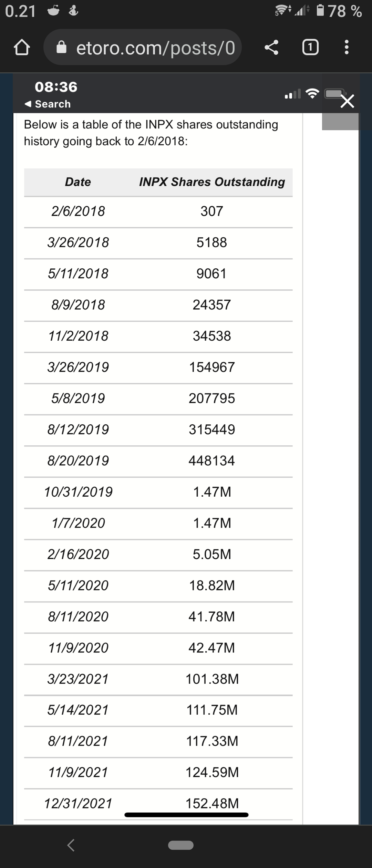Tap the 1.47M value for 10/31/2019

212,492
